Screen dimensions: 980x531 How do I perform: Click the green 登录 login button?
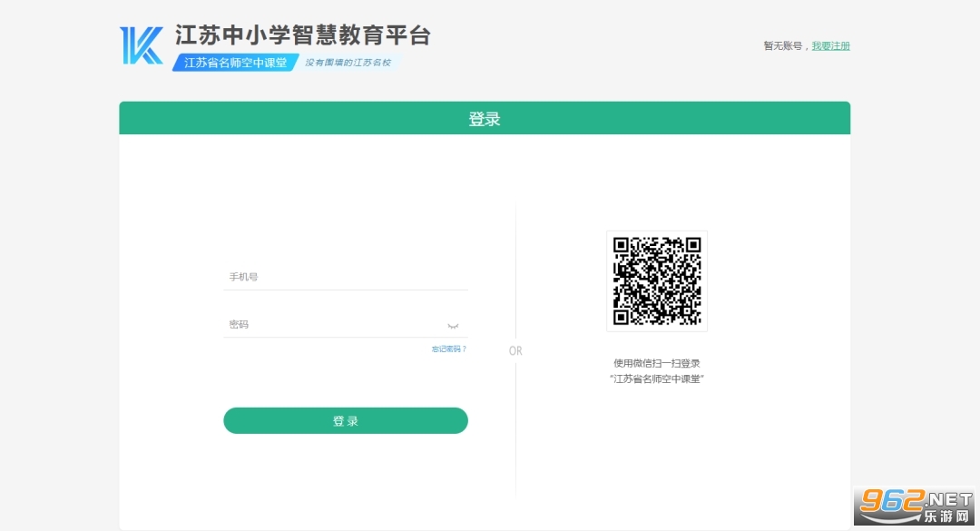(346, 421)
